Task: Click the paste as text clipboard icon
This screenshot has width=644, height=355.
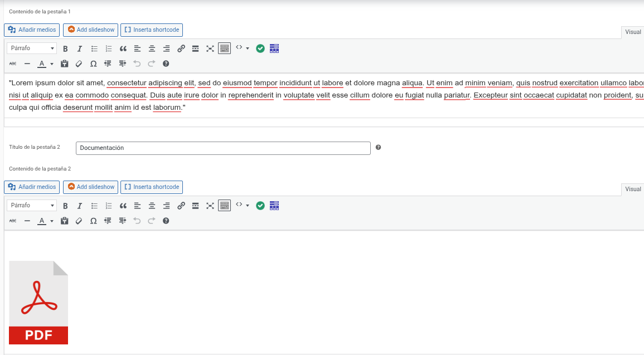Action: [64, 64]
